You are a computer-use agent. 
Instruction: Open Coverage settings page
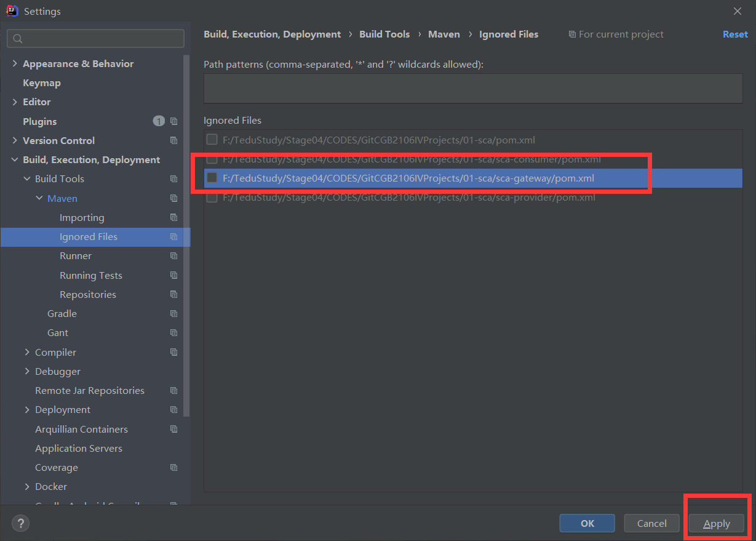pos(57,467)
